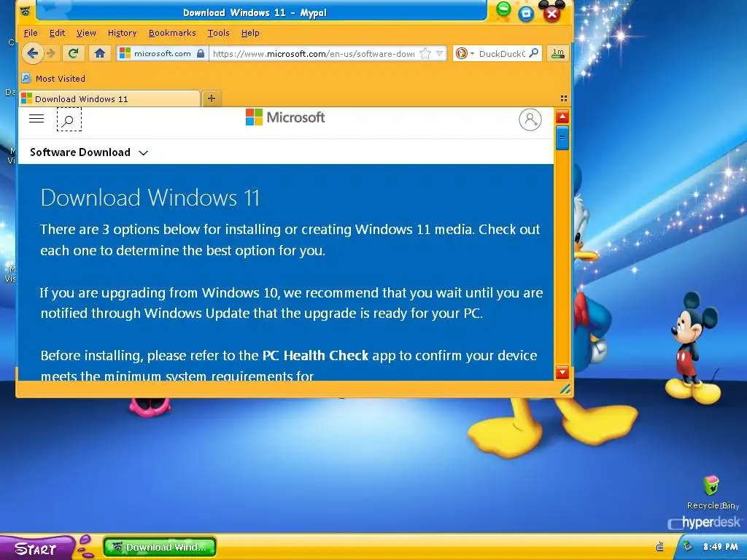747x560 pixels.
Task: Click the Download Wind... taskbar button
Action: [160, 547]
